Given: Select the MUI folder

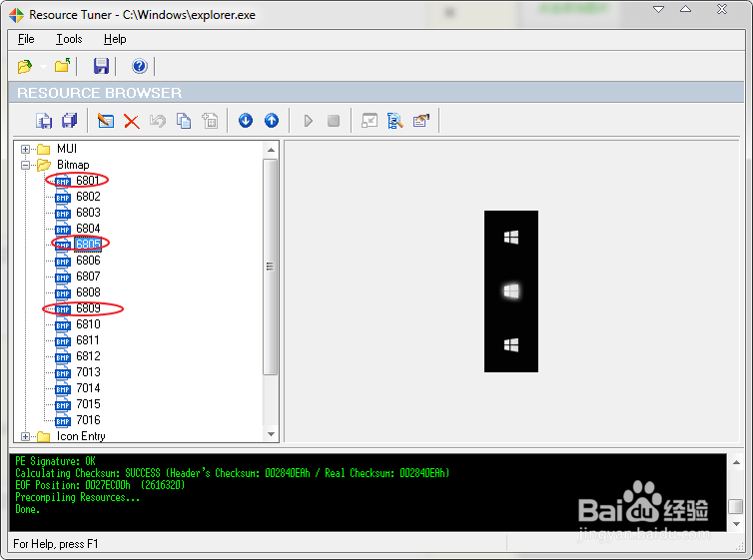Looking at the screenshot, I should 67,149.
